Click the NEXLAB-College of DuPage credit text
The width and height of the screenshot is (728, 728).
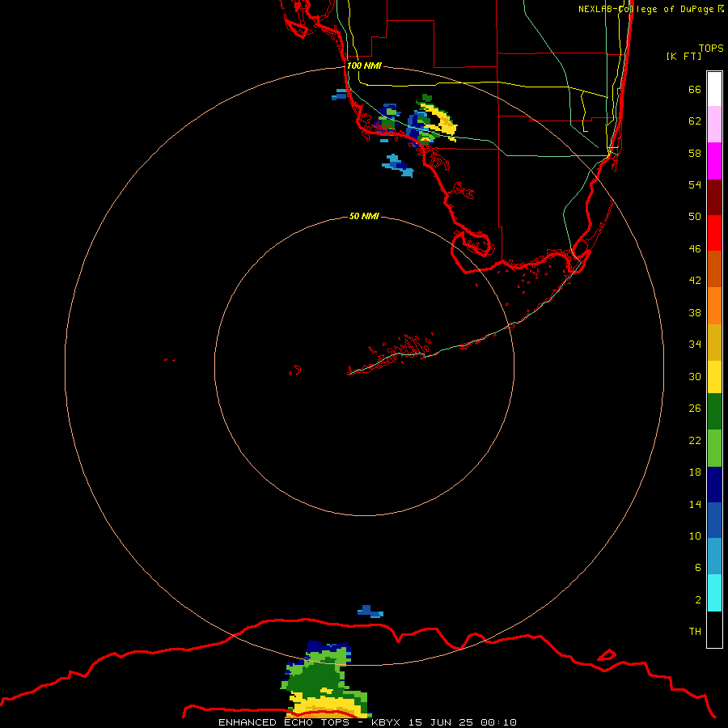tap(647, 9)
